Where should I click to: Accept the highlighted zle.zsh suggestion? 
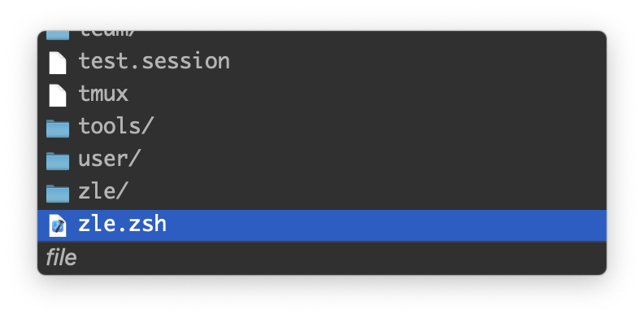(322, 225)
